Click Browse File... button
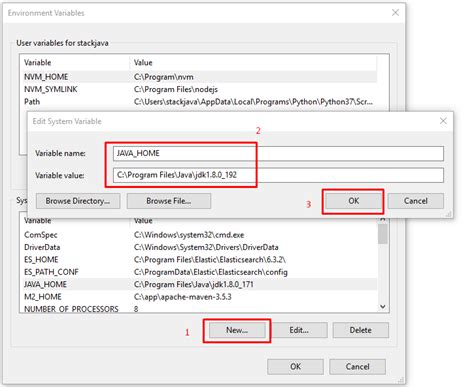This screenshot has height=387, width=474. [x=169, y=201]
